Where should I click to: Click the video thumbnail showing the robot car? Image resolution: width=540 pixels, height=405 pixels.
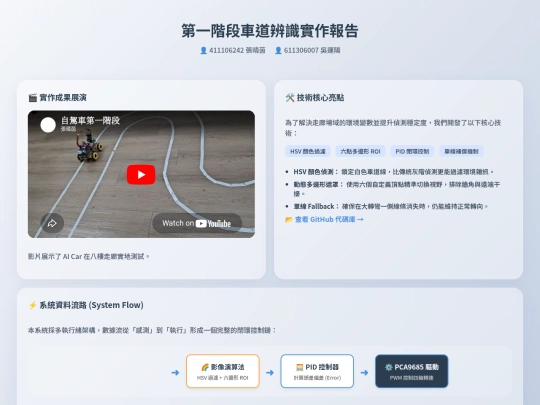click(x=141, y=174)
